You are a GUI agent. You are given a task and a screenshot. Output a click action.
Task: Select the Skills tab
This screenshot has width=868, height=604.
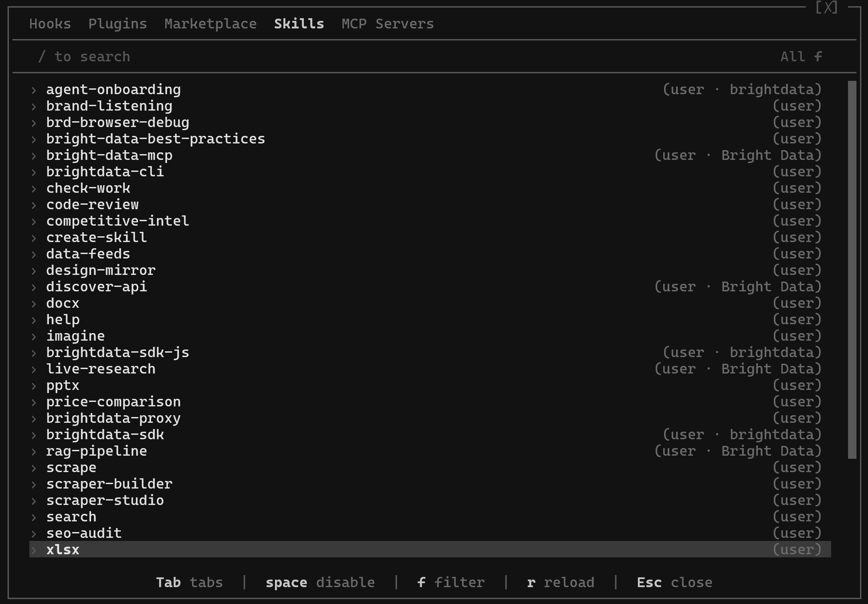(299, 24)
